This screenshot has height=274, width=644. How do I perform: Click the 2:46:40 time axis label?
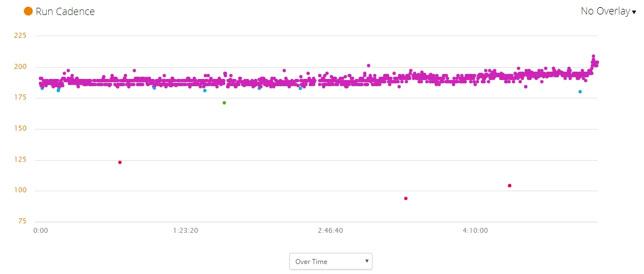330,230
